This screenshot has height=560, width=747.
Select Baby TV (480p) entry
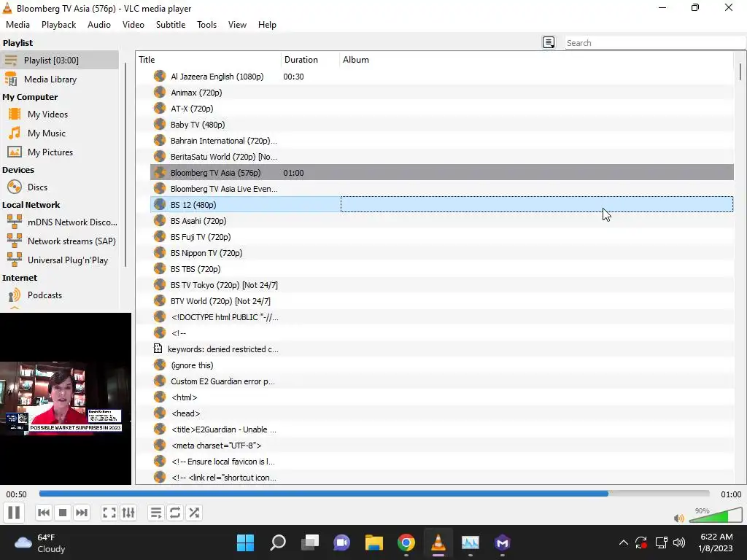441,125
